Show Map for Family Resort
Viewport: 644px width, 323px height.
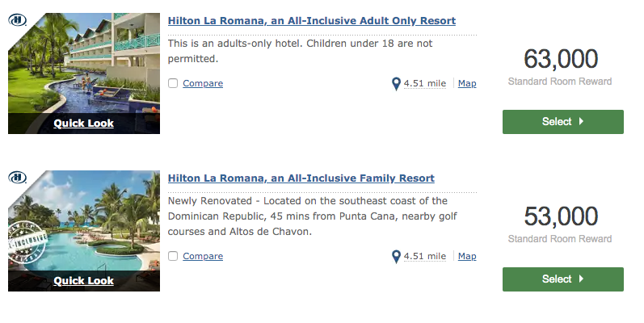(467, 256)
